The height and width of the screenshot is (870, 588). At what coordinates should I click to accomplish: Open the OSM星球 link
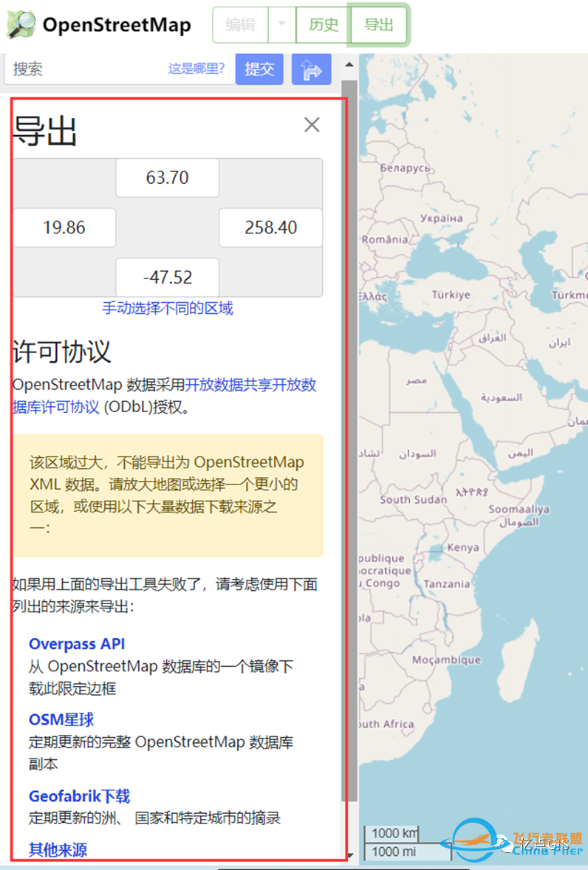point(61,719)
